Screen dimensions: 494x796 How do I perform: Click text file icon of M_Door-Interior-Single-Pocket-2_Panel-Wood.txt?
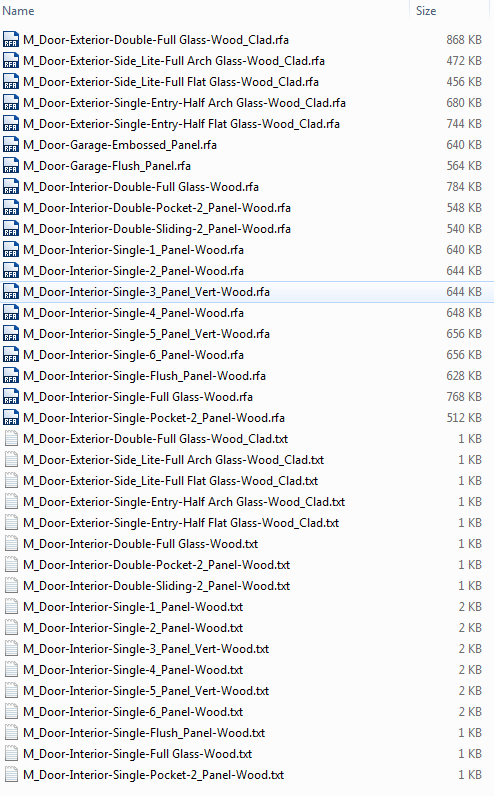[x=11, y=775]
